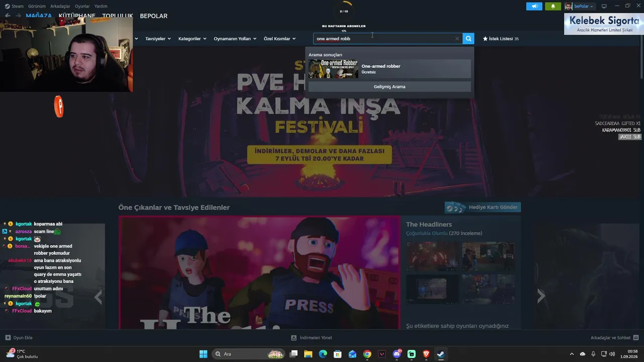Select the One-armed robber search result
Screen dimensions: 644x362
389,69
